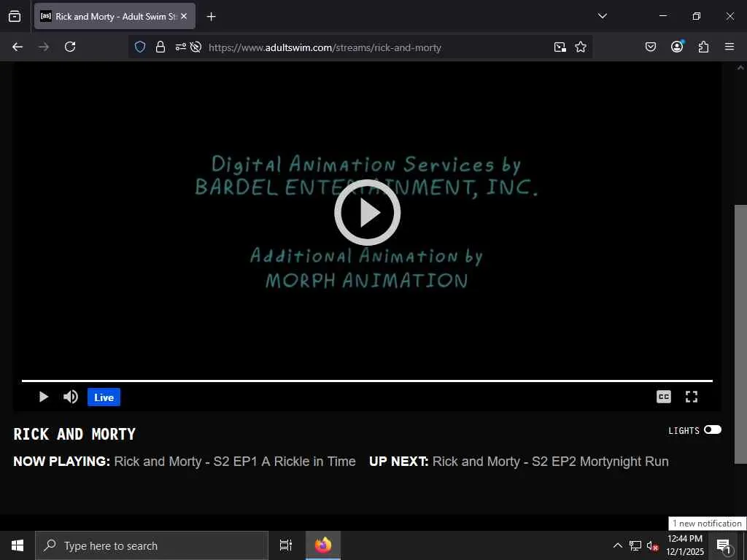Click the RICK AND MORTY heading
The image size is (747, 560).
[x=74, y=434]
